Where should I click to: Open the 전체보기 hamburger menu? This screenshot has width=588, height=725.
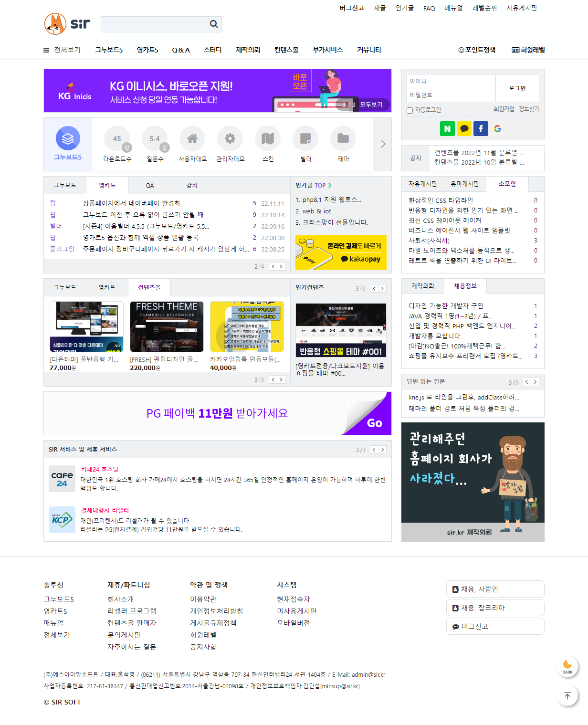pos(62,50)
